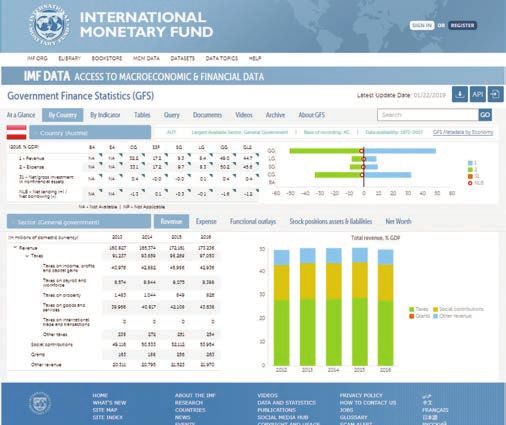Switch to the At a Glance tab
Screen dimensions: 506x425
point(21,115)
